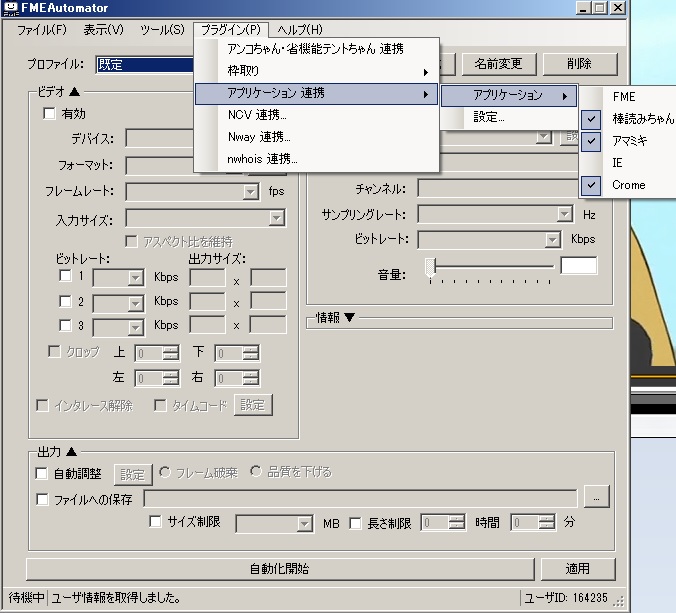Click the crop 上 spinner arrows
This screenshot has width=676, height=613.
pyautogui.click(x=171, y=353)
